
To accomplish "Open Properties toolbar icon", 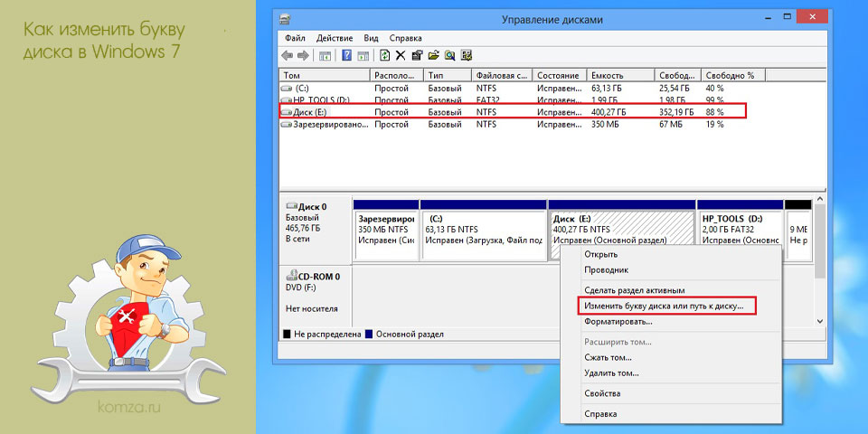I will pos(418,55).
